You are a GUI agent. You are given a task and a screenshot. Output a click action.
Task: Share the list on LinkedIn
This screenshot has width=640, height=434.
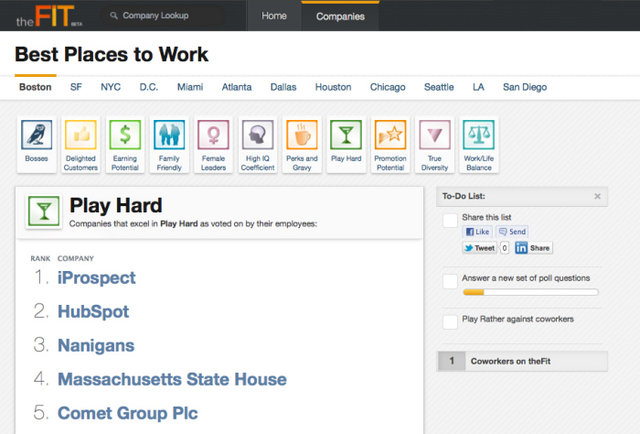pos(533,248)
